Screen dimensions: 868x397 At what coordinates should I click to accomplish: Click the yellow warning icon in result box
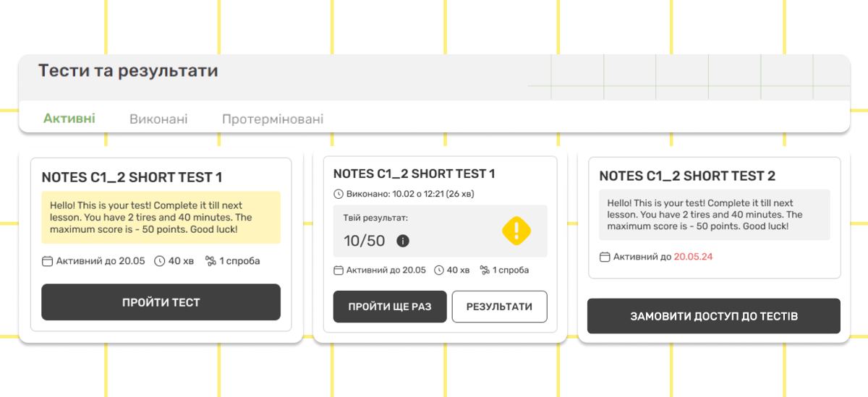[x=516, y=231]
